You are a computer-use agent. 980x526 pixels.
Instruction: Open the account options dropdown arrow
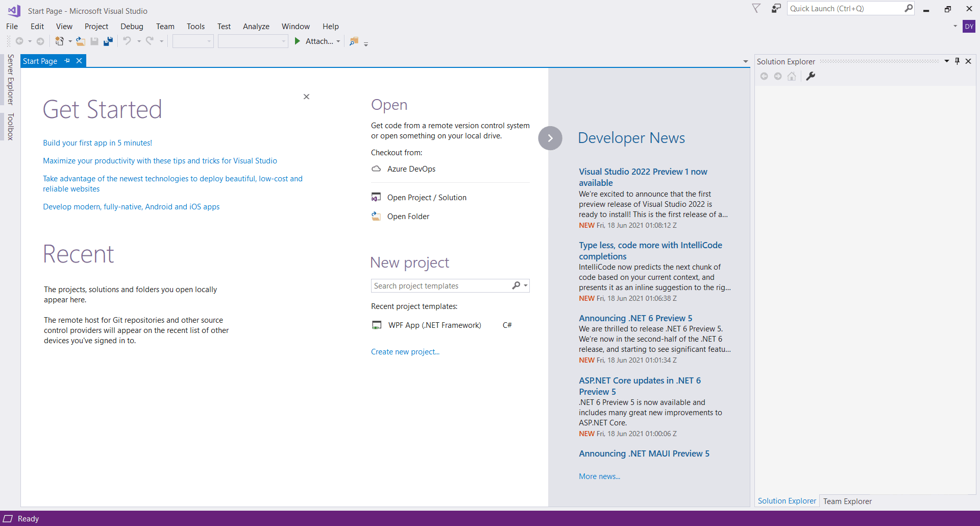point(955,26)
